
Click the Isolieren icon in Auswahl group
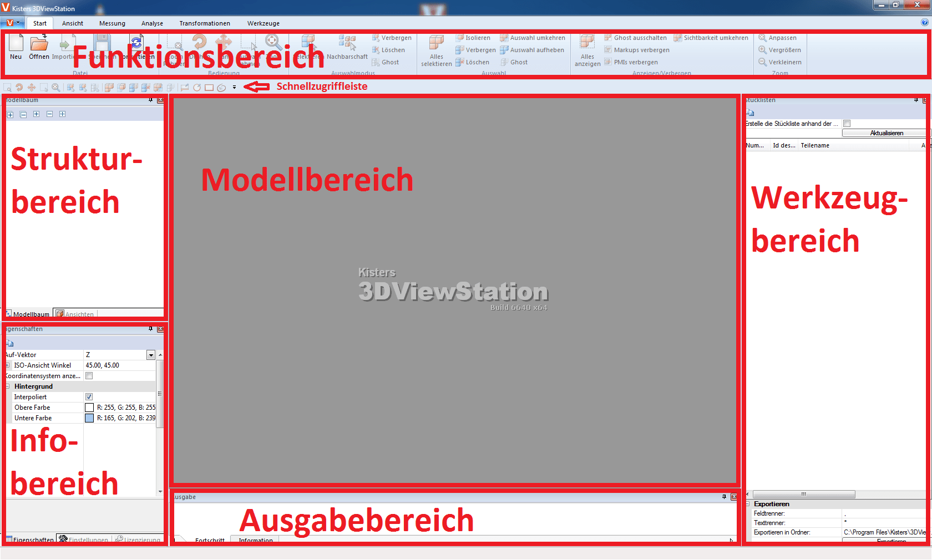click(459, 38)
